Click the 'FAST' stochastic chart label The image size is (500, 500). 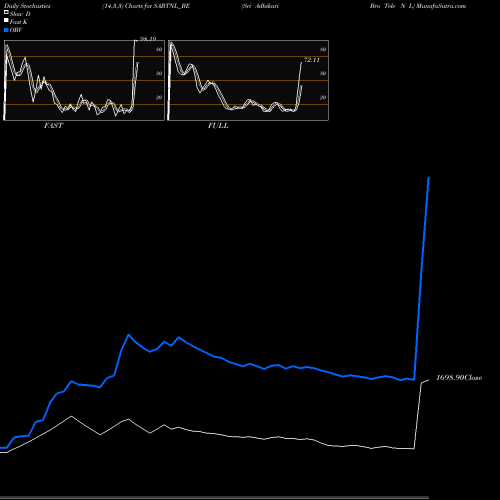[x=53, y=125]
